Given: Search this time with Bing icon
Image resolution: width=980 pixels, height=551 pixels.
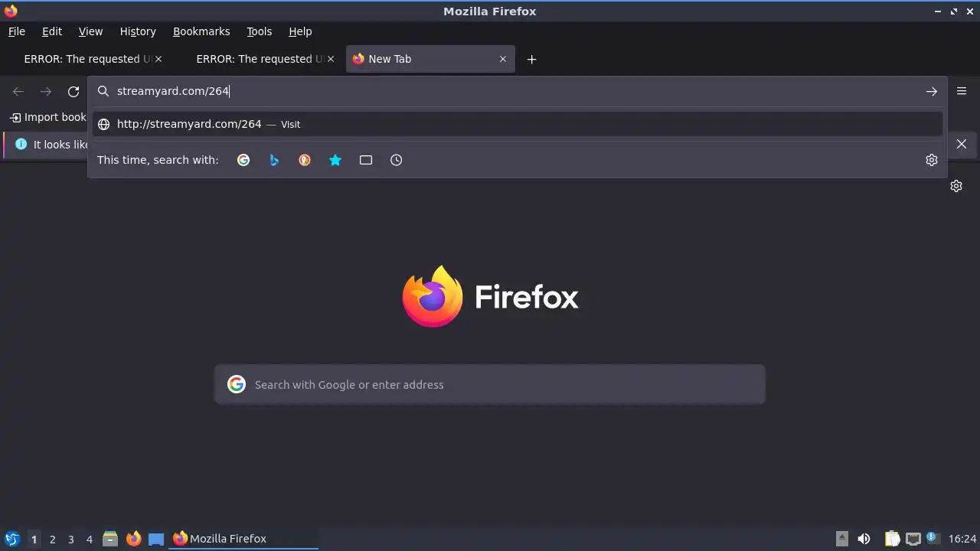Looking at the screenshot, I should [274, 160].
